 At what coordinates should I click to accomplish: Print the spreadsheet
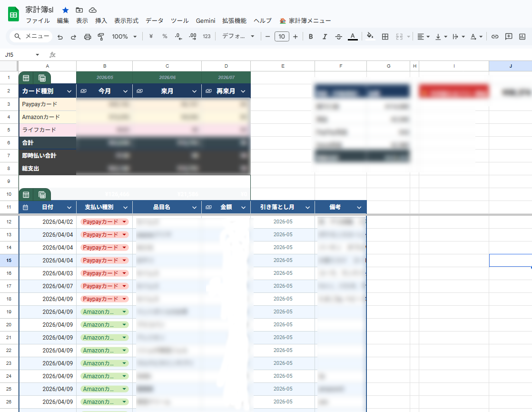coord(88,37)
